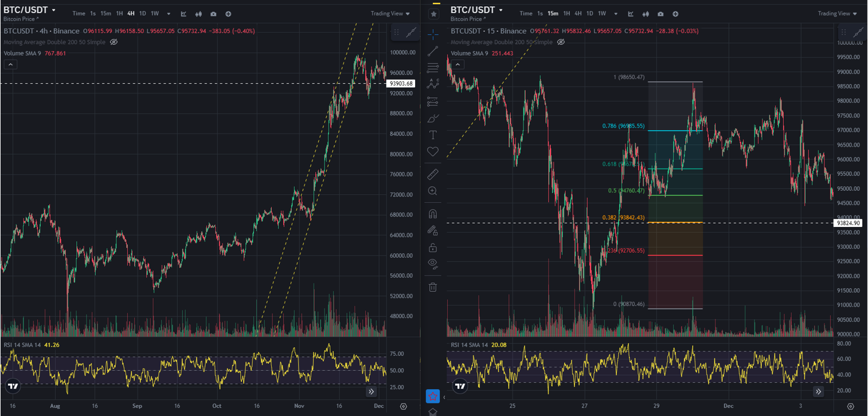
Task: Open chart settings gear on left chart
Action: [x=404, y=406]
